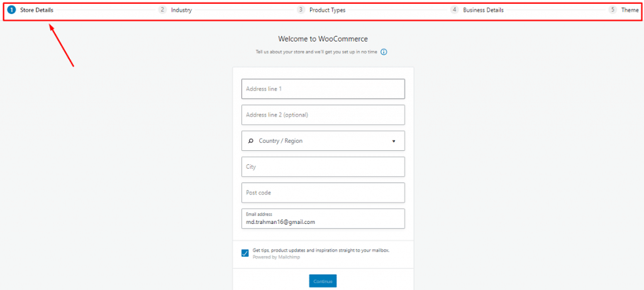Select the Country / Region combo box
Screen dimensions: 644x290
(323, 141)
